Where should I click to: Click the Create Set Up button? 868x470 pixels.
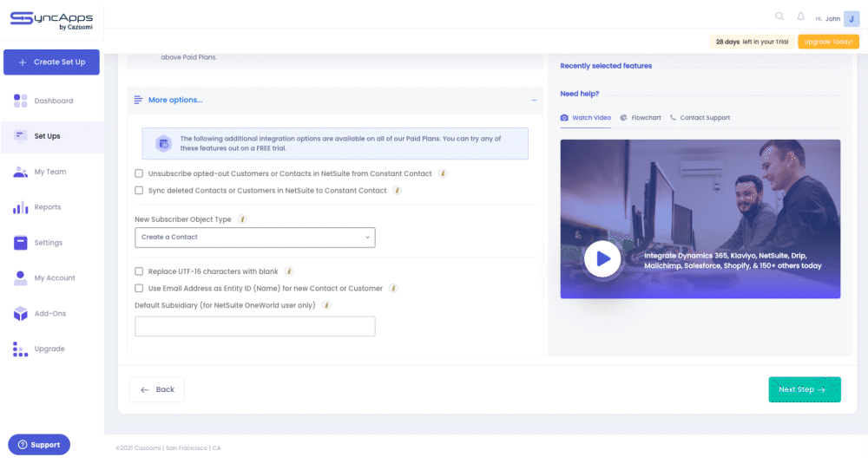[51, 62]
